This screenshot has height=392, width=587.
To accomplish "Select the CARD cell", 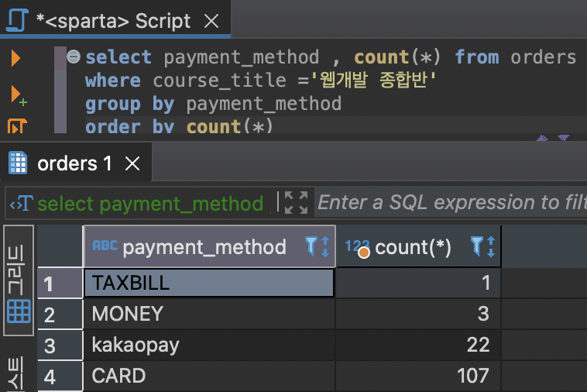I will [x=209, y=376].
